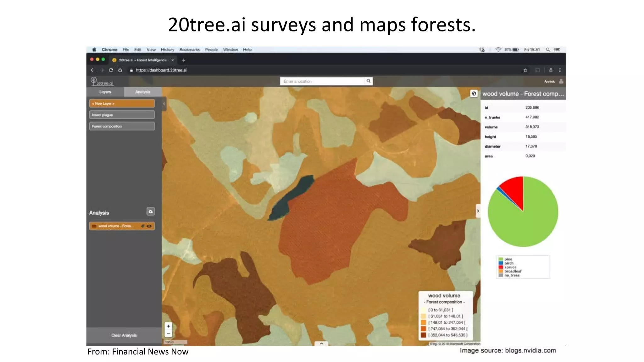Click the edit icon on wood volume analysis row

(142, 226)
